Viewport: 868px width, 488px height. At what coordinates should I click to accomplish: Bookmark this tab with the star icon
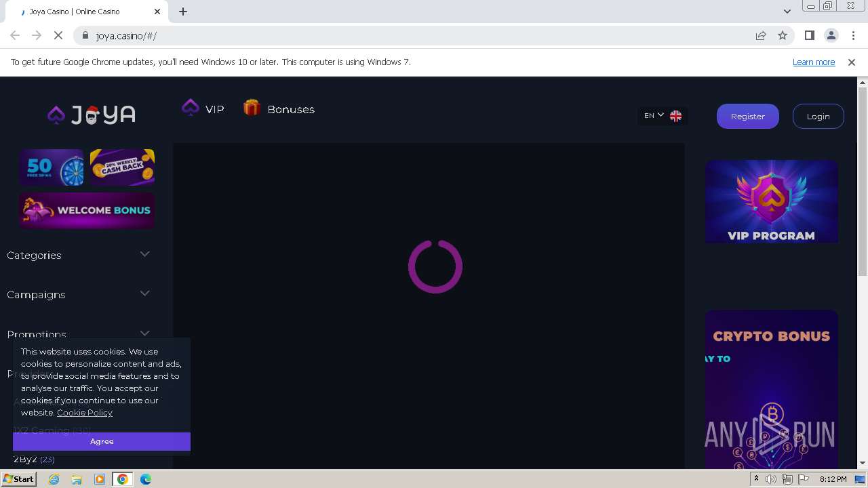783,35
